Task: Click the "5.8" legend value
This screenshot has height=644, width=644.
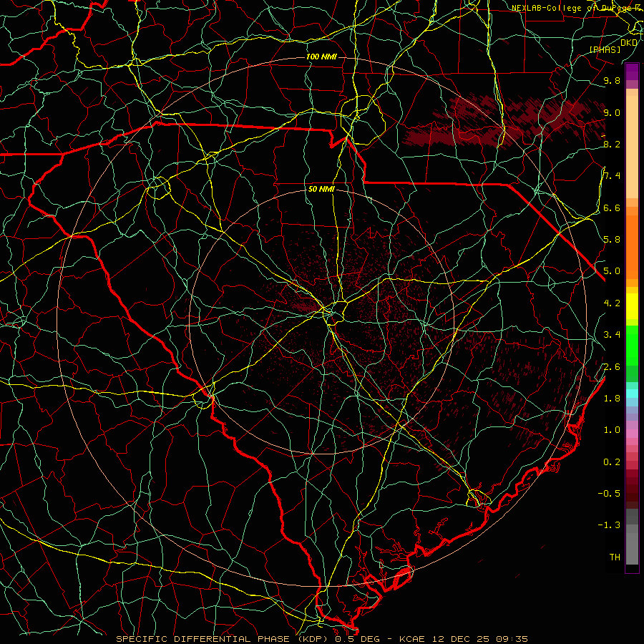Action: (612, 240)
